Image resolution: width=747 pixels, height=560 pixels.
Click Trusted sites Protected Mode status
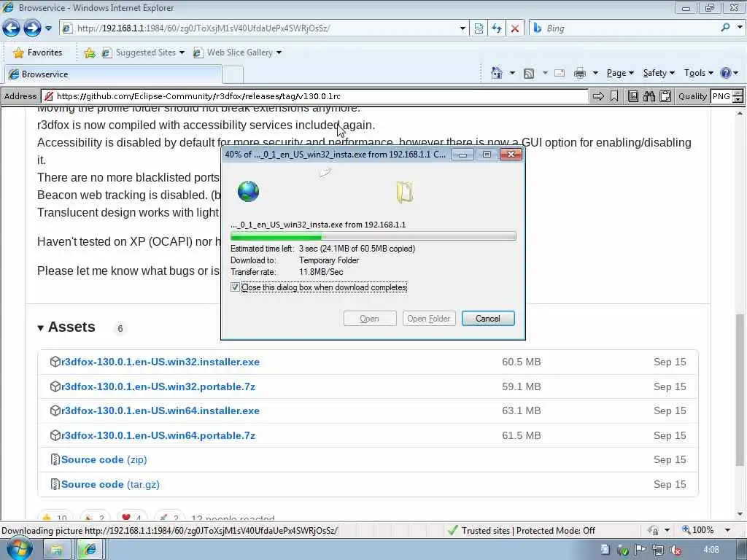pyautogui.click(x=522, y=531)
